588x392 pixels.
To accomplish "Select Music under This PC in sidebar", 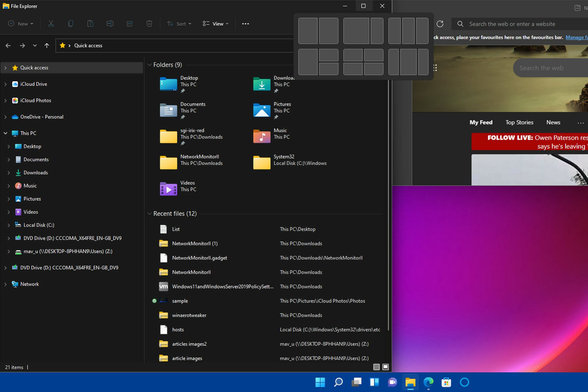I will click(30, 186).
